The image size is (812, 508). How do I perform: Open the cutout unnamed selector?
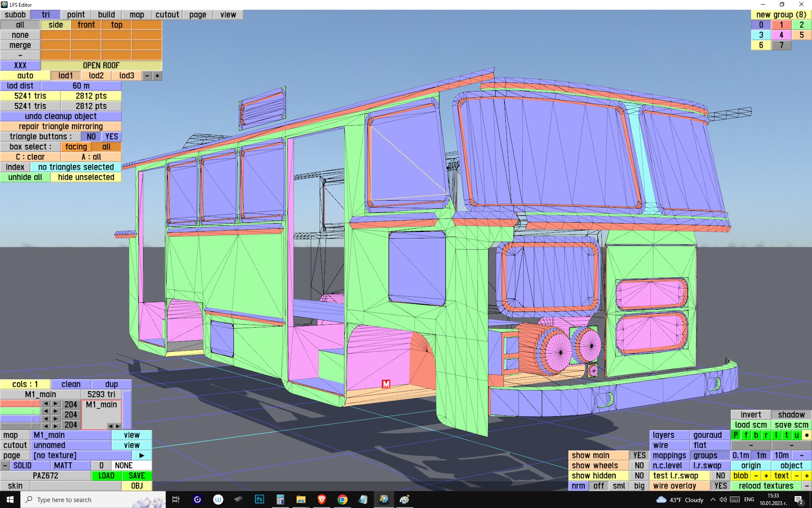pyautogui.click(x=71, y=445)
